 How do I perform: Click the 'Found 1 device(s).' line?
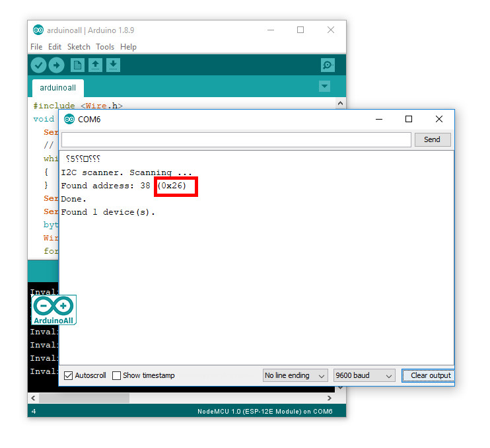(x=108, y=212)
